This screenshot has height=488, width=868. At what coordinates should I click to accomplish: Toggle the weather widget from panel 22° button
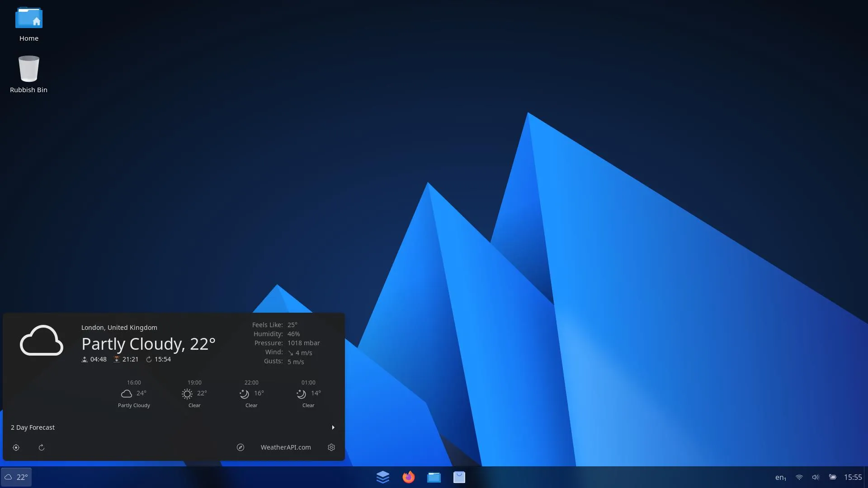click(16, 477)
